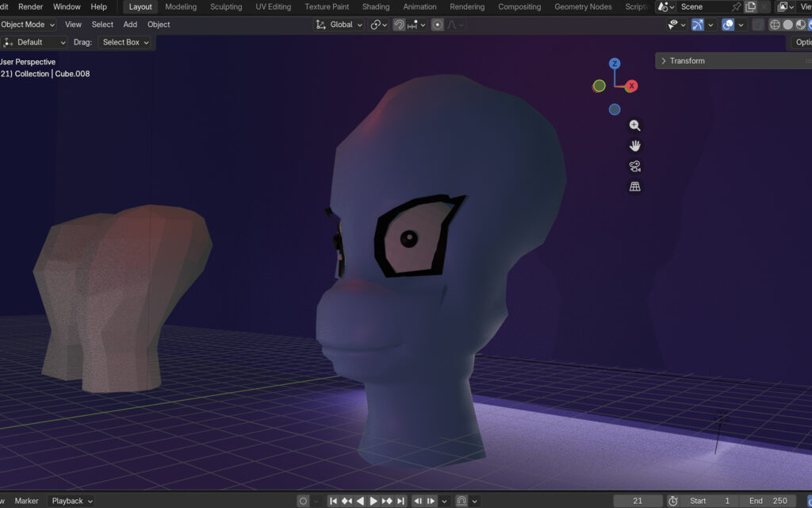
Task: Open the Global transform orientation dropdown
Action: click(x=340, y=25)
